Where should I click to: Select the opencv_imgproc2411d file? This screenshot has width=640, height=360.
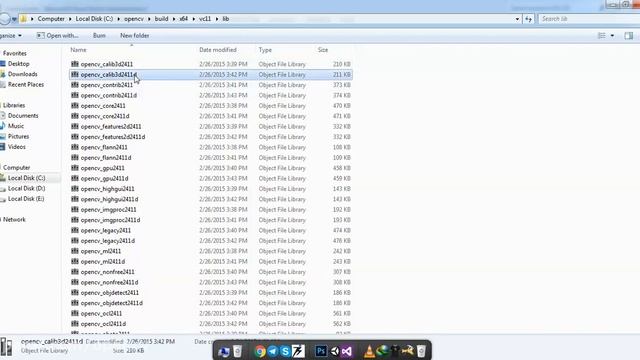[x=110, y=220]
